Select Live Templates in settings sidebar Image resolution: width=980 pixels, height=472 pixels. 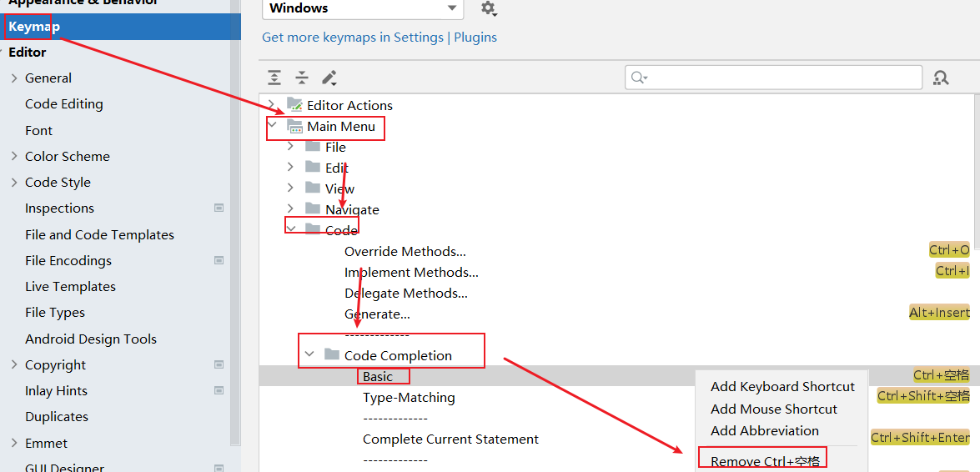pyautogui.click(x=70, y=286)
